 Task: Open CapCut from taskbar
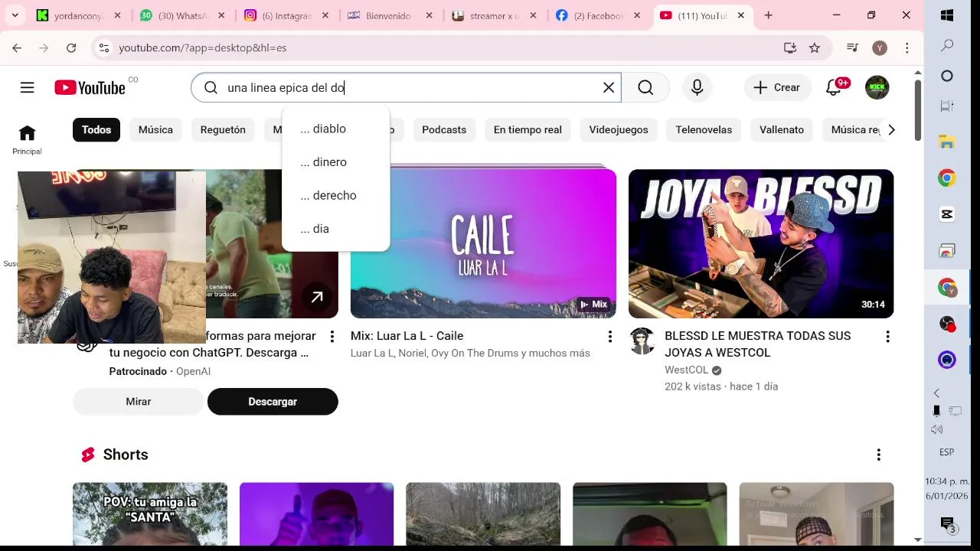coord(947,214)
